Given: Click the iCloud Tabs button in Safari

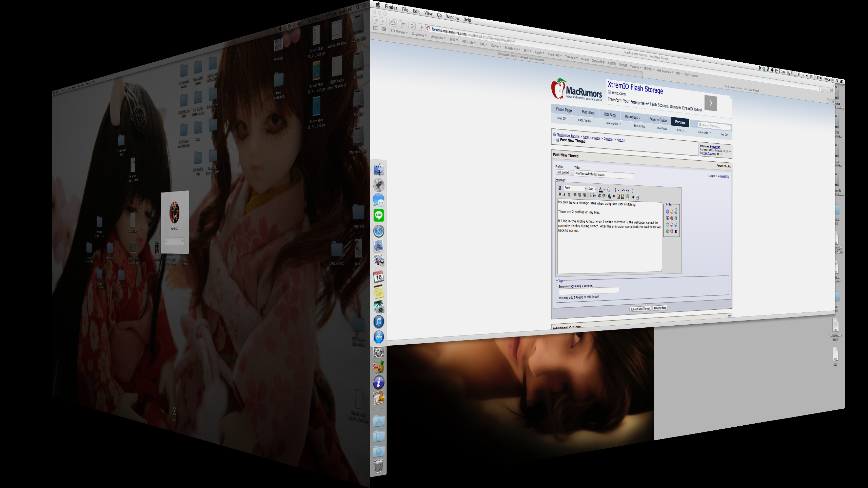Looking at the screenshot, I should click(x=393, y=23).
